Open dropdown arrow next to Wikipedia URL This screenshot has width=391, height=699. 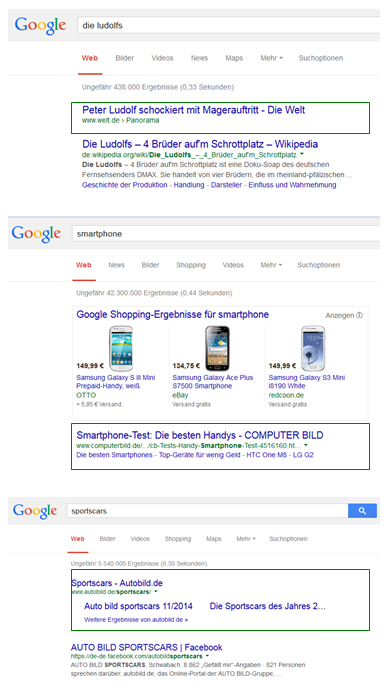coord(302,154)
